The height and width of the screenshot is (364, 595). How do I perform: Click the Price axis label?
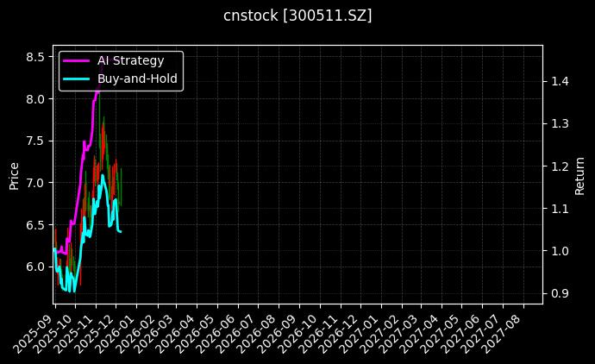(14, 176)
